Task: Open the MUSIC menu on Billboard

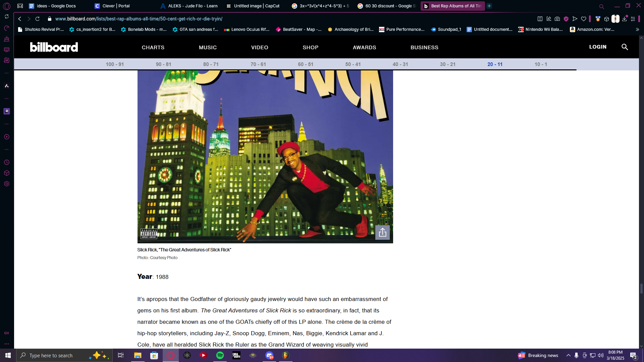Action: pyautogui.click(x=208, y=47)
